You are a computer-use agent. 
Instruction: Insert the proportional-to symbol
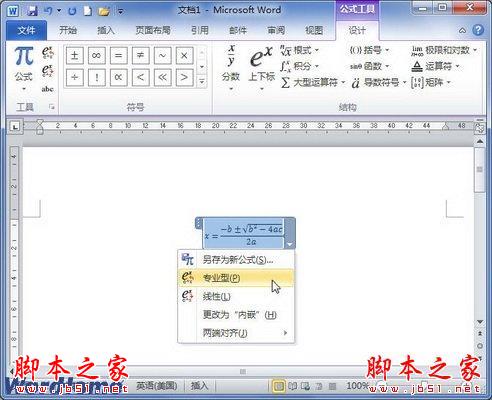coord(118,77)
